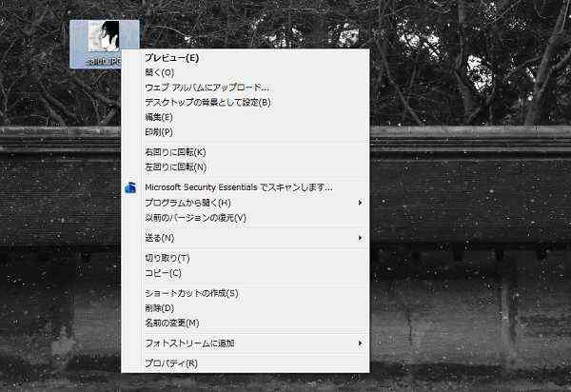The height and width of the screenshot is (392, 571).
Task: Click 切り取り to cut the file
Action: click(x=167, y=258)
